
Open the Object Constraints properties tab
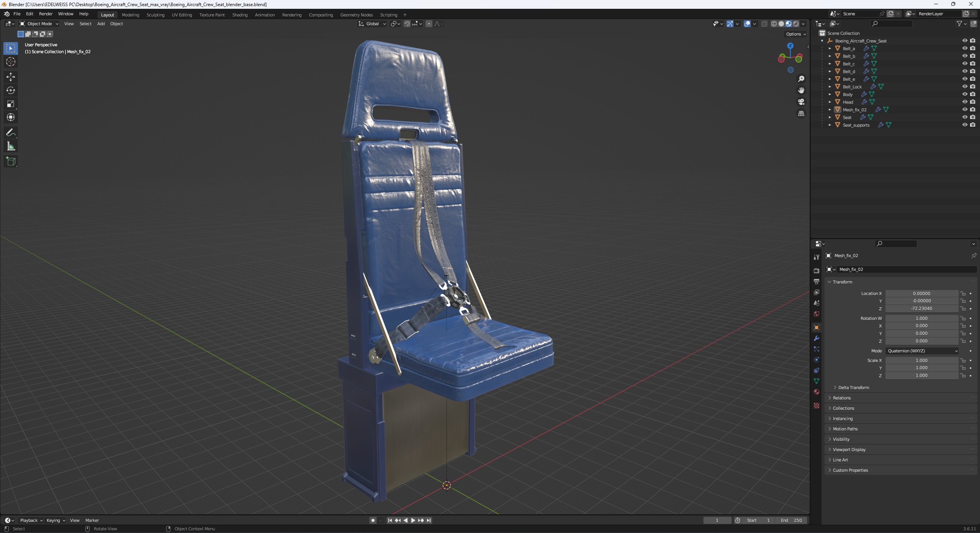point(816,370)
